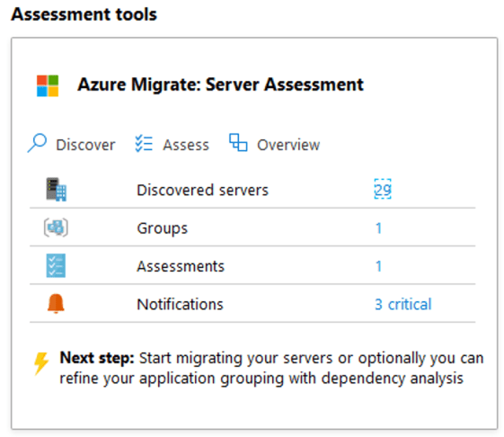Screen dimensions: 504x437
Task: Click the Groups icon
Action: coord(56,227)
